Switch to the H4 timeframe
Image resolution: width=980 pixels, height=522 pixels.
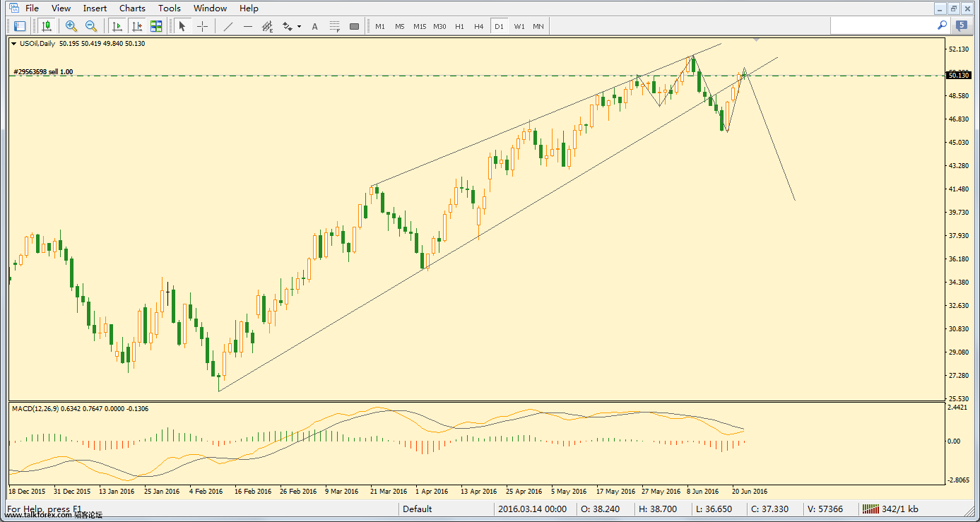tap(479, 26)
